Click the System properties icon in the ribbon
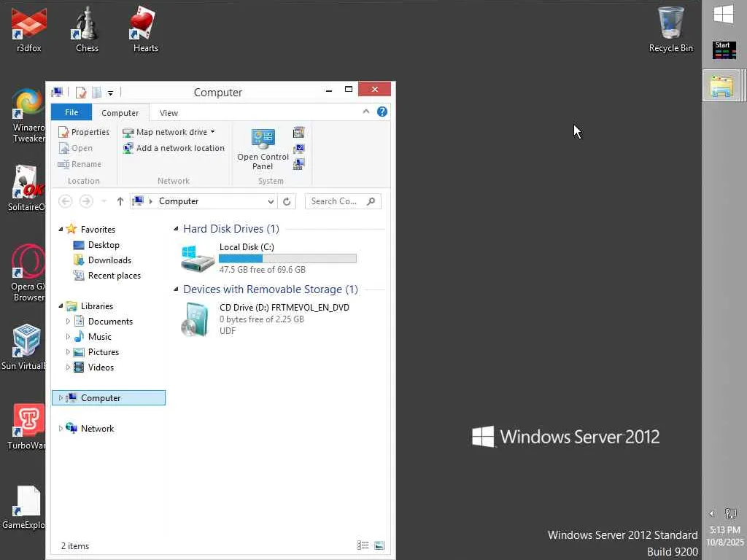 click(298, 149)
